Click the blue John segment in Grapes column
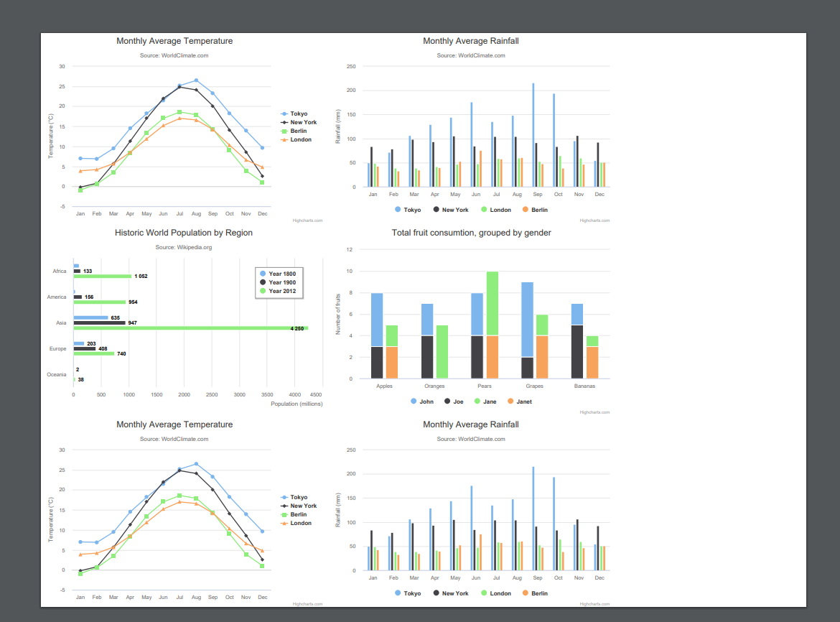 (x=527, y=320)
